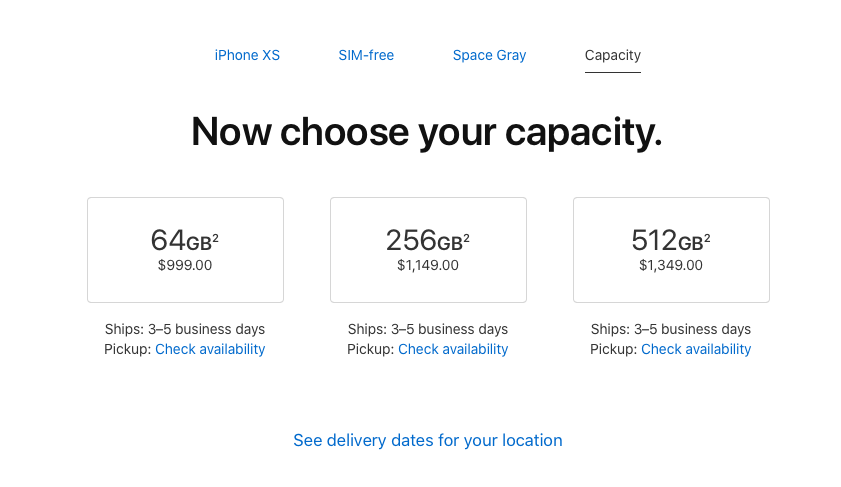
Task: Check pickup availability for the 256GB model
Action: coord(453,349)
